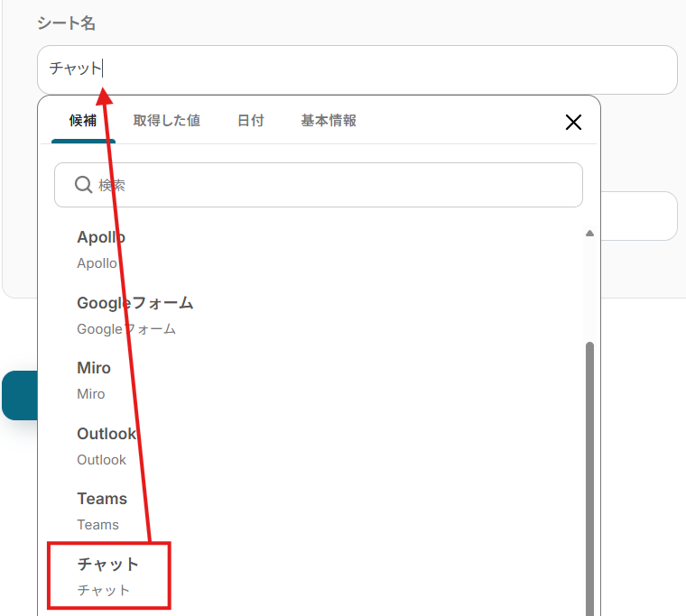
Task: Choose the Teams entry from the list
Action: 101,510
